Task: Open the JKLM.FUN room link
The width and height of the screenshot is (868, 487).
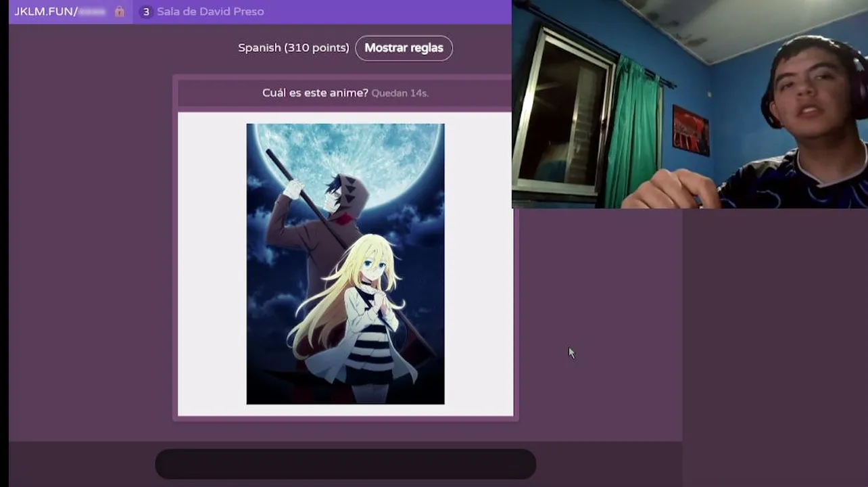Action: pyautogui.click(x=60, y=11)
